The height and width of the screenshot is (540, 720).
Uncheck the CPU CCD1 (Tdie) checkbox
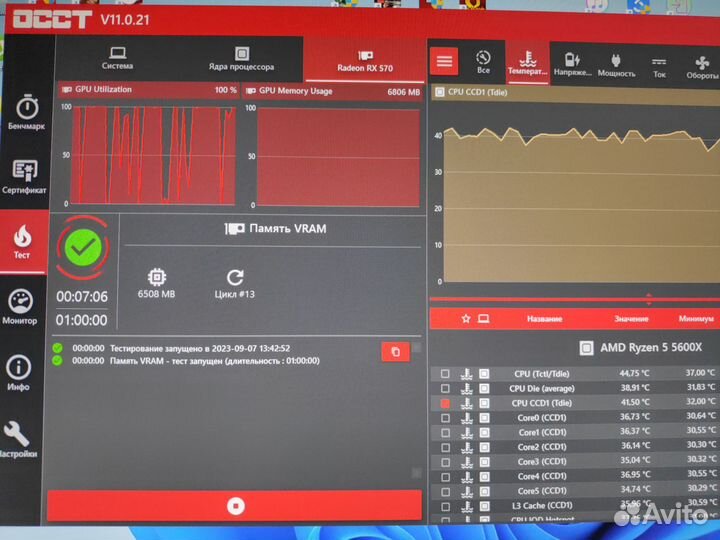tap(445, 403)
